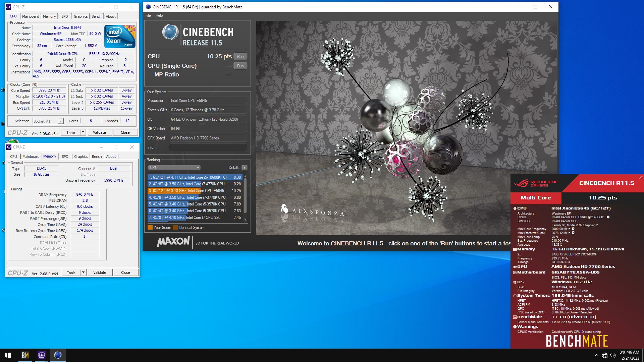This screenshot has height=362, width=644.
Task: Open About tab in lower CPU-Z window
Action: [111, 157]
